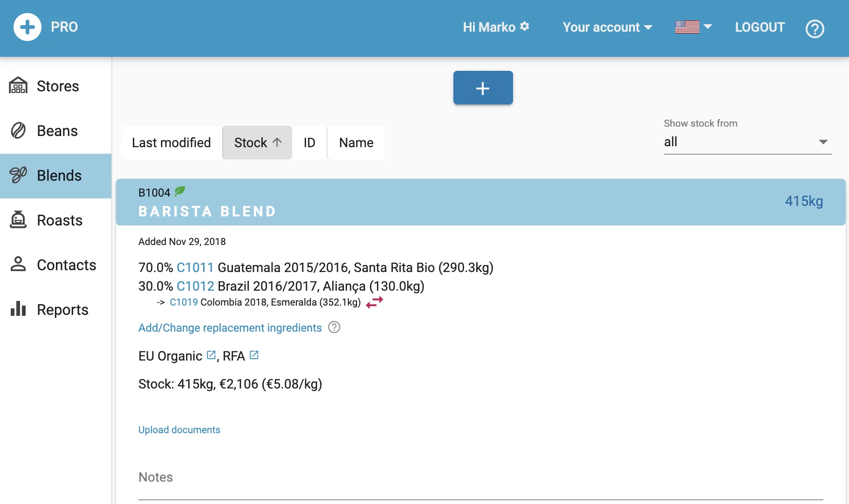Sort blends by Last modified
The width and height of the screenshot is (849, 504).
coord(171,143)
